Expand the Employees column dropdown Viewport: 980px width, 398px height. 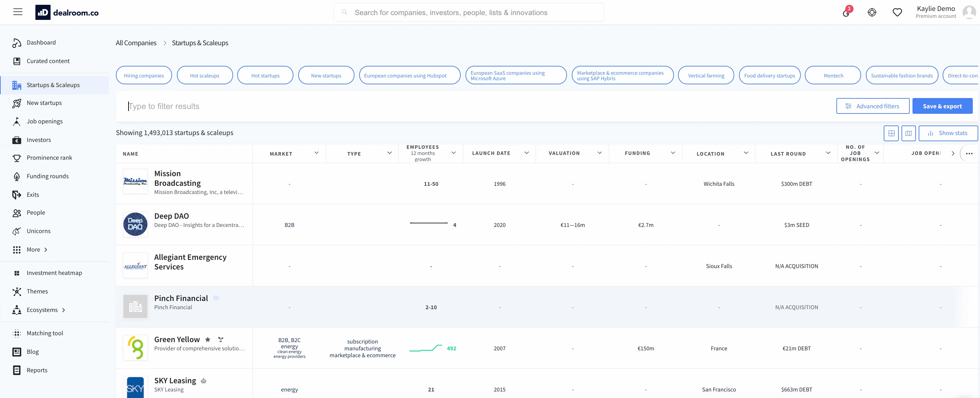click(453, 153)
